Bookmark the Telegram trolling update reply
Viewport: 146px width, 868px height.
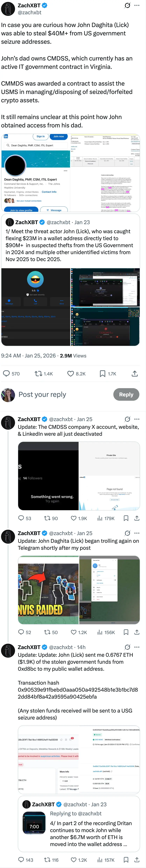(126, 632)
